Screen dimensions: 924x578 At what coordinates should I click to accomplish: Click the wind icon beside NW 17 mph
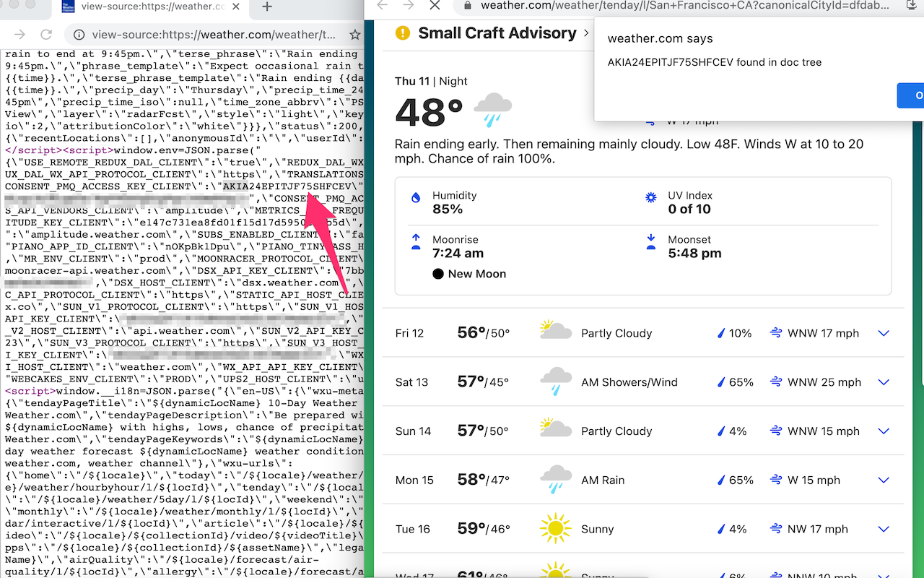[776, 529]
